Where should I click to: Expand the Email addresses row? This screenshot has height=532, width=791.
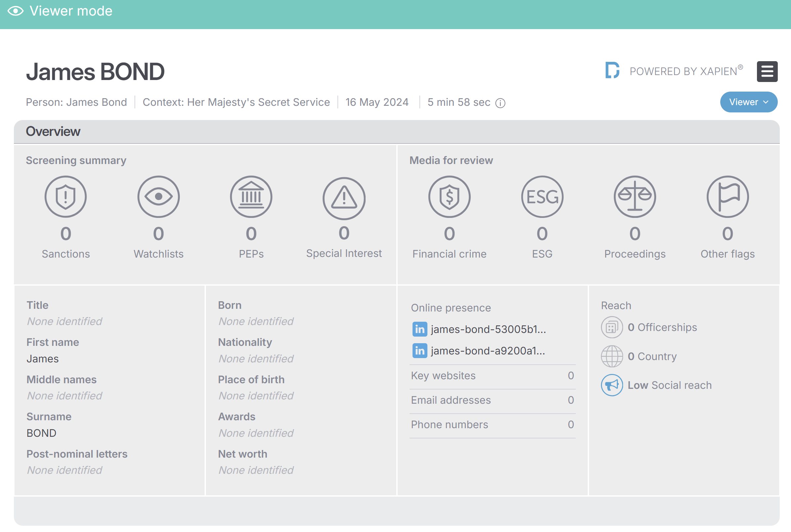pyautogui.click(x=492, y=400)
